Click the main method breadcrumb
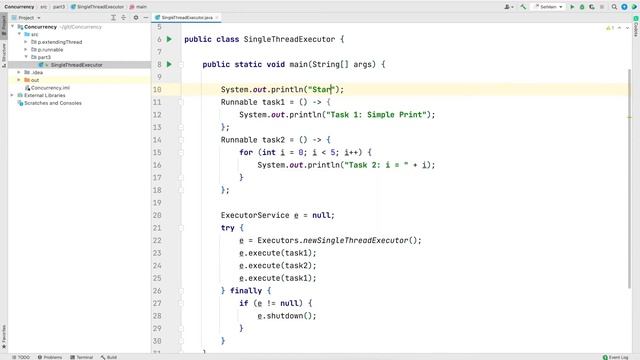 138,7
